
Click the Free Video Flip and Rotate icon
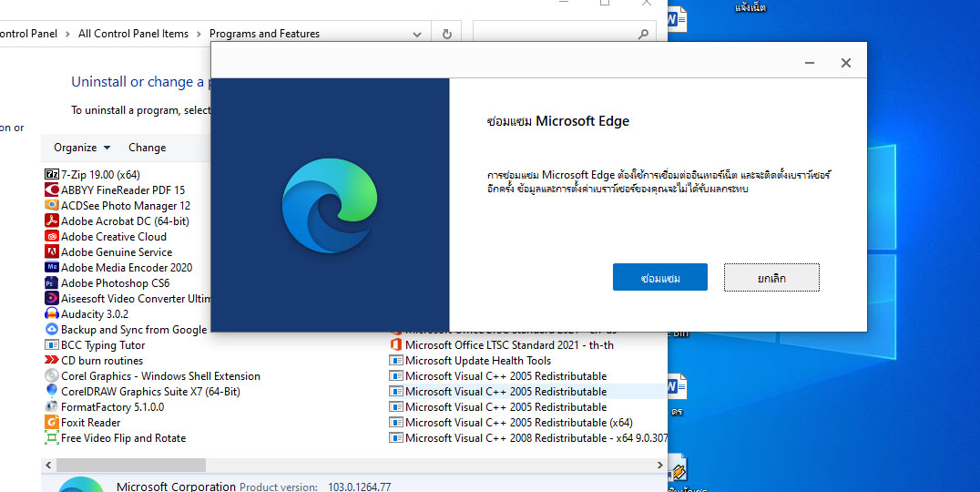(x=52, y=438)
